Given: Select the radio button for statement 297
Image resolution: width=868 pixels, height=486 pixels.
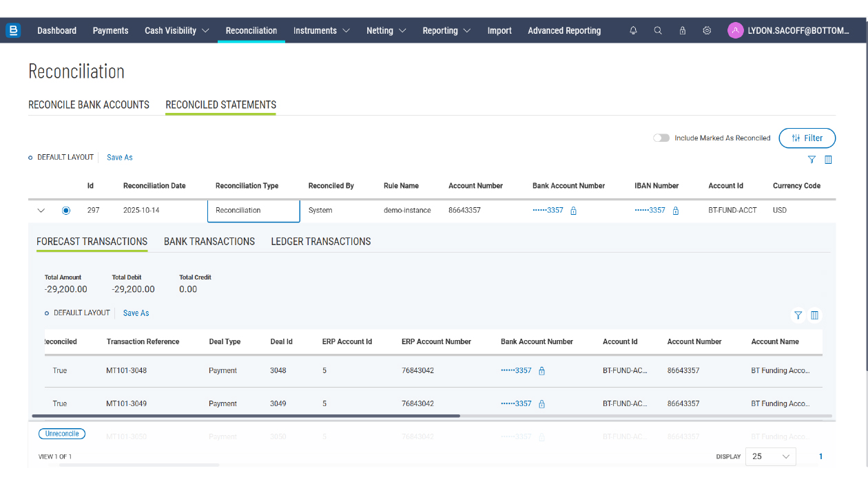Looking at the screenshot, I should [66, 211].
